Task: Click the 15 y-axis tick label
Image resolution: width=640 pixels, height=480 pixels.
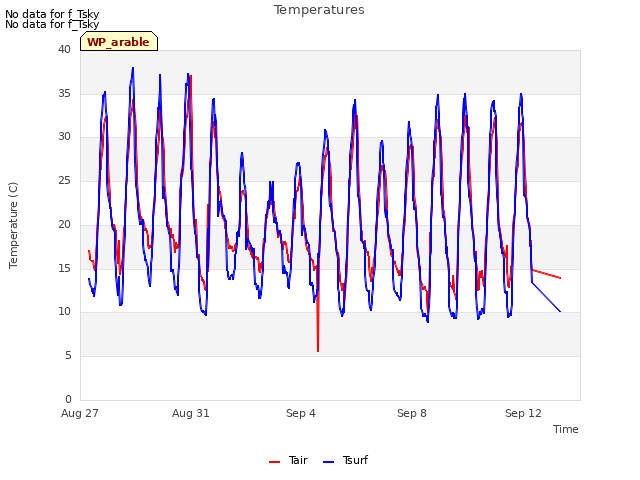Action: (x=64, y=268)
